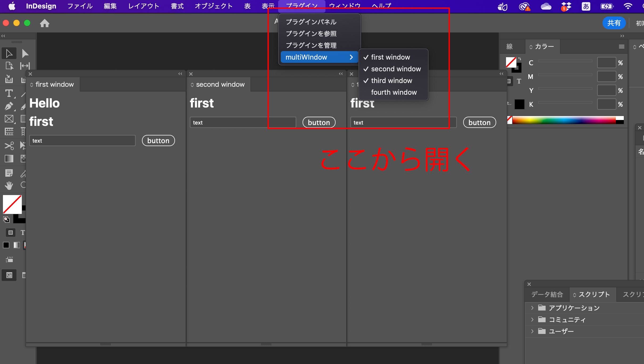Toggle visibility of third window
Viewport: 644px width, 364px height.
pyautogui.click(x=391, y=80)
